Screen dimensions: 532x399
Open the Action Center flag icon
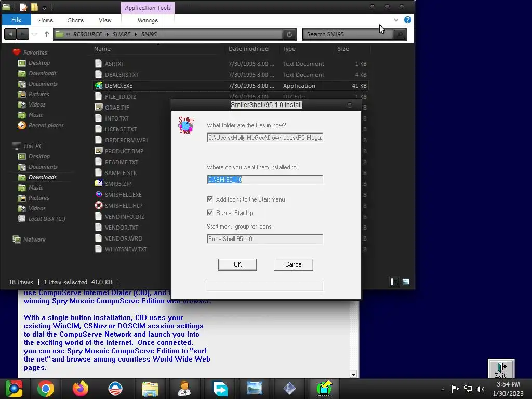coord(455,389)
